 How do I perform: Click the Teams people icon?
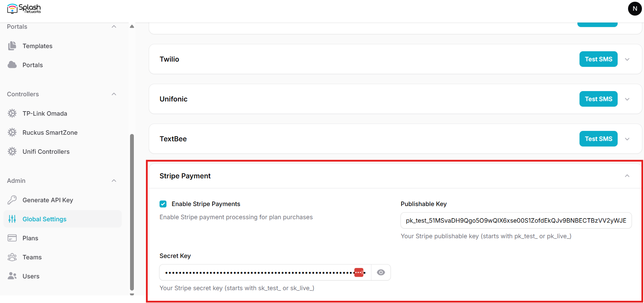click(x=12, y=257)
